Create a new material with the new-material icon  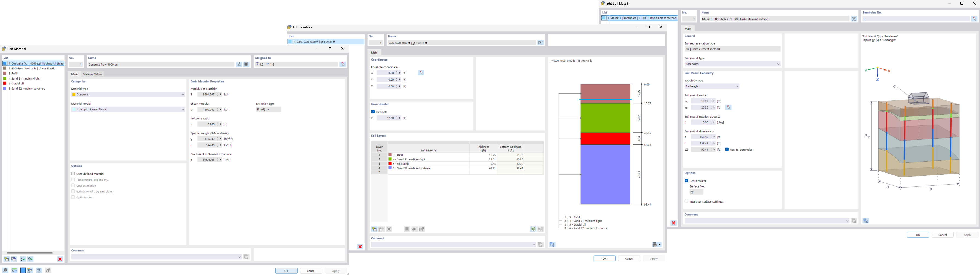pyautogui.click(x=7, y=259)
